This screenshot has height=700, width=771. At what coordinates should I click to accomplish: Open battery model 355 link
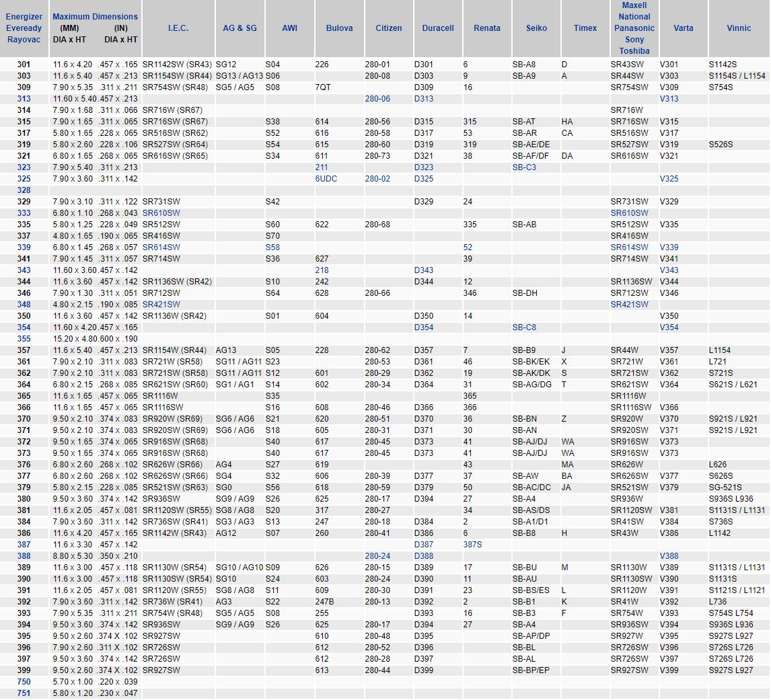pyautogui.click(x=24, y=339)
